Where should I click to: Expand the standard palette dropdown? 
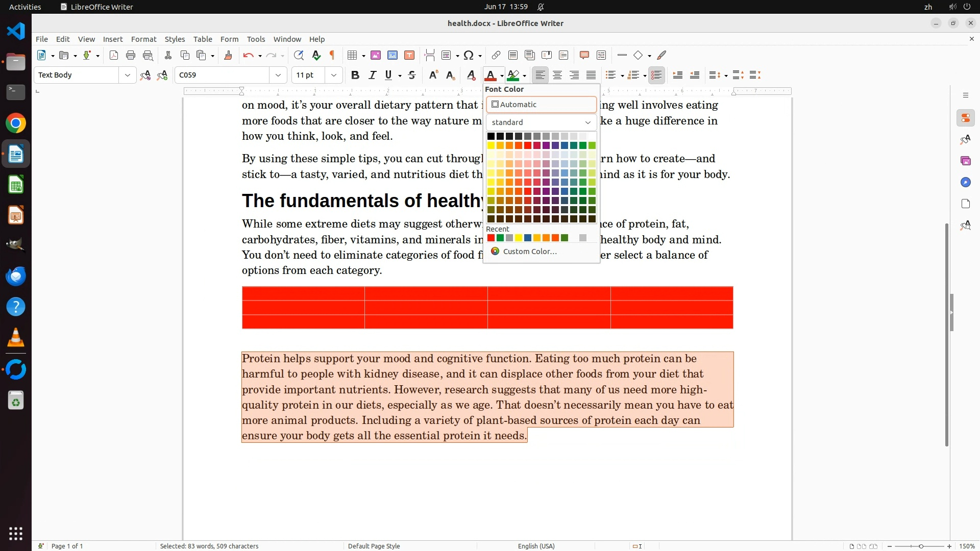pos(587,122)
